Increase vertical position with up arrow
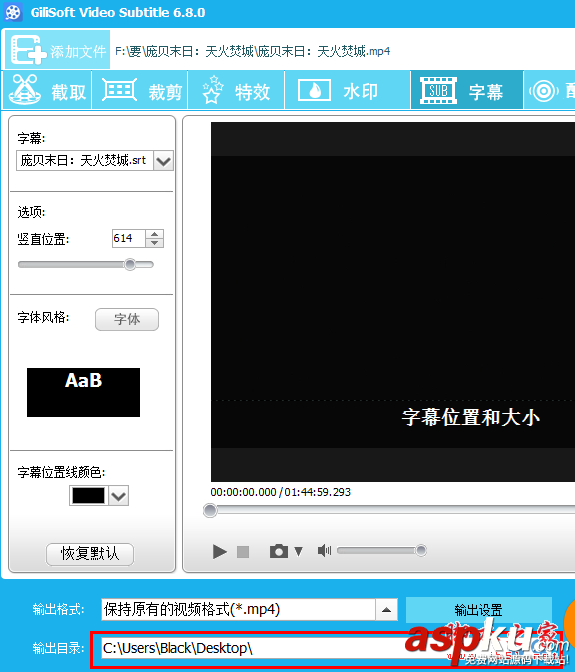The width and height of the screenshot is (575, 672). click(155, 234)
